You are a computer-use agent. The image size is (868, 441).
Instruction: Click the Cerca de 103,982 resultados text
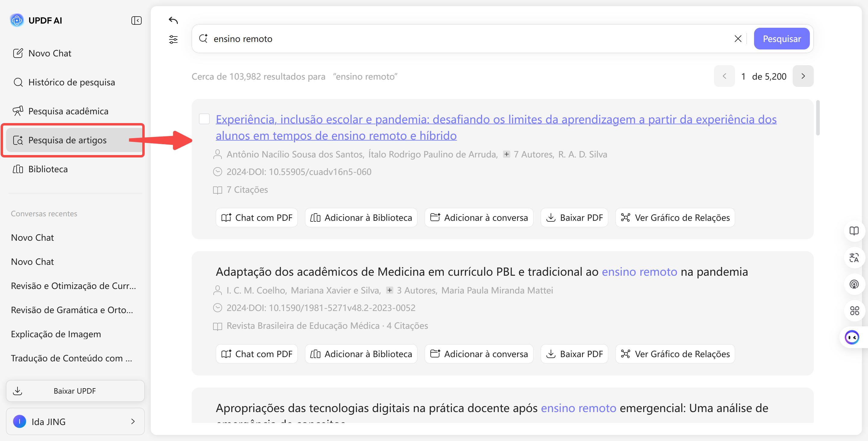259,77
